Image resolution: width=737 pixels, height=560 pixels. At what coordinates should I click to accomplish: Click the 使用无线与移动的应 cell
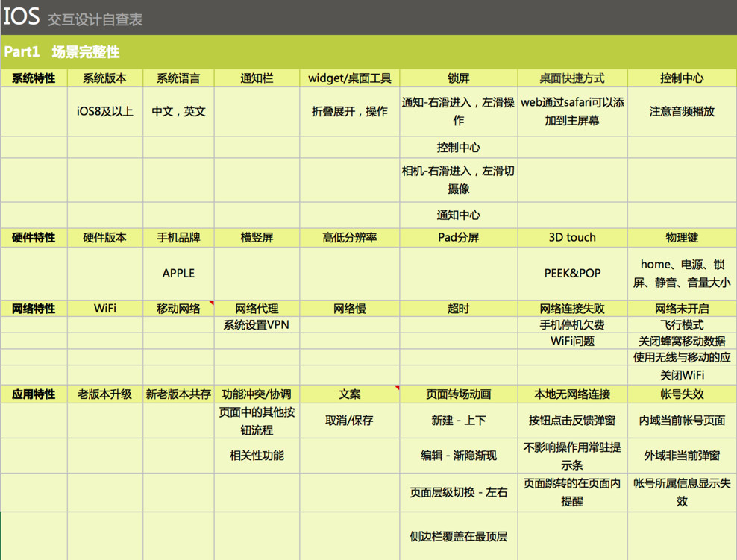pos(682,357)
